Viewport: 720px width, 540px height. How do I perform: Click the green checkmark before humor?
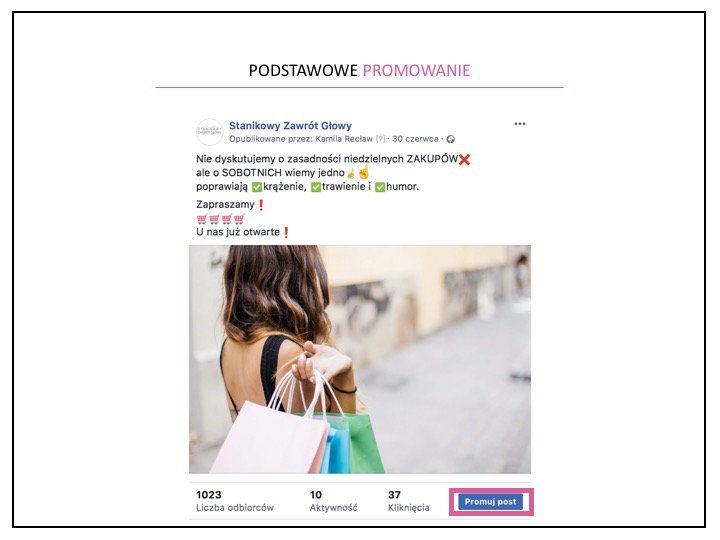tap(380, 187)
